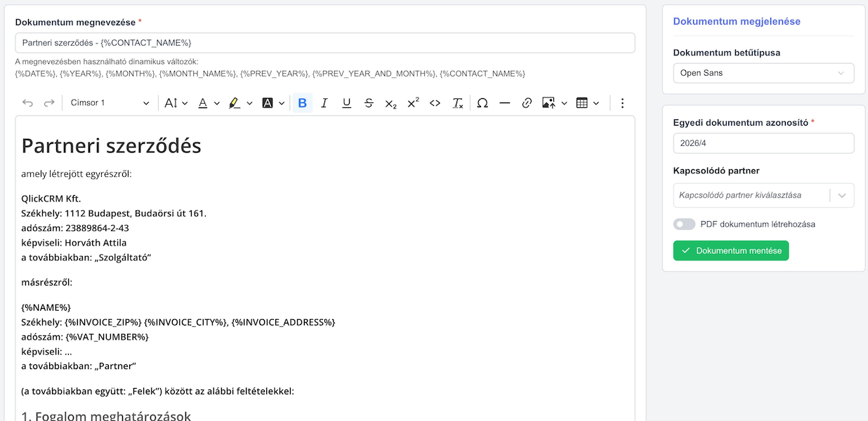Click the insert table icon
This screenshot has height=421, width=868.
[581, 103]
